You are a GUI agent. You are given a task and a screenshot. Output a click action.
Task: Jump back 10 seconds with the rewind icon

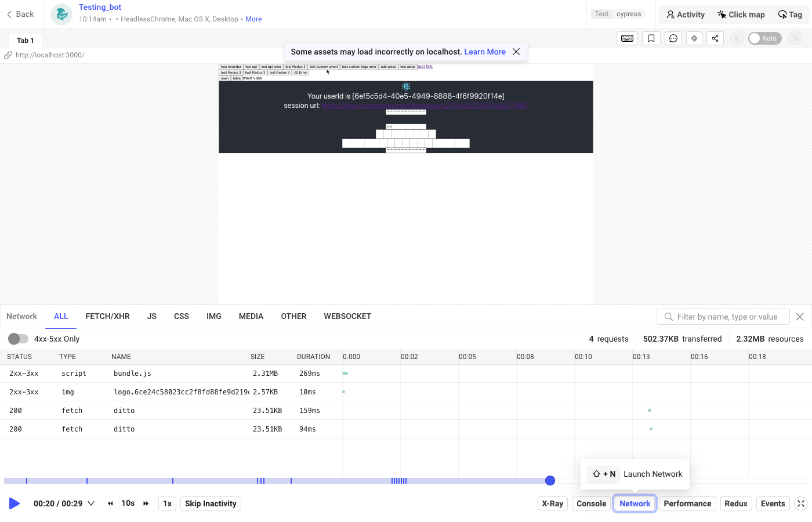point(110,503)
